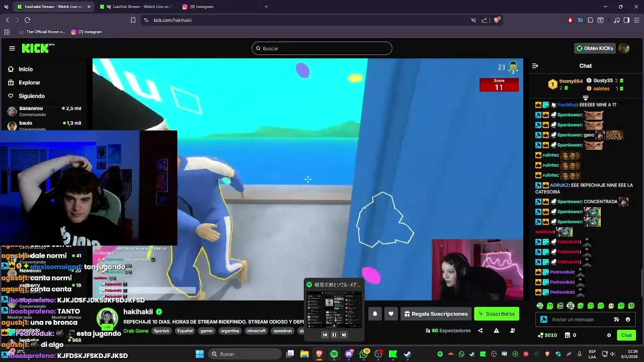Select the Español tag

coord(185,331)
